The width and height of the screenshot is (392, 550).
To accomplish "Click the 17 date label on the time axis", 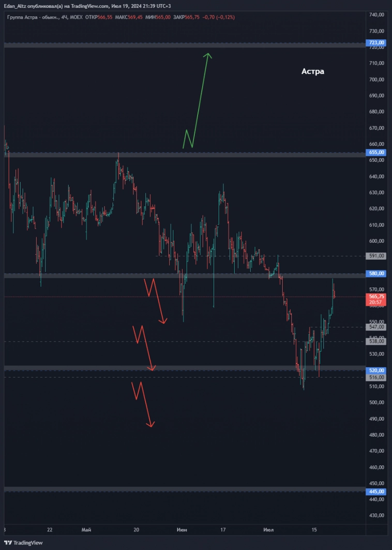I will [x=223, y=530].
